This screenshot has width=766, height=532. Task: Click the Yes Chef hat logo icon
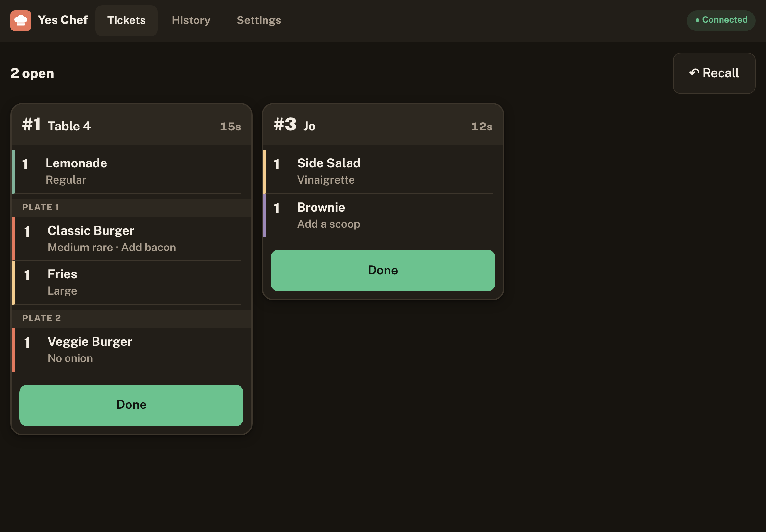click(x=21, y=20)
